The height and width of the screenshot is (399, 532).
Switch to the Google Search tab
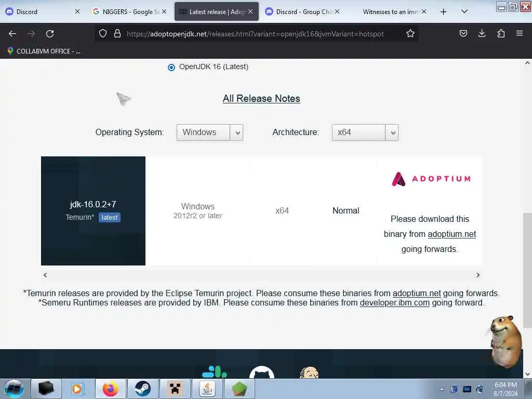[x=129, y=11]
